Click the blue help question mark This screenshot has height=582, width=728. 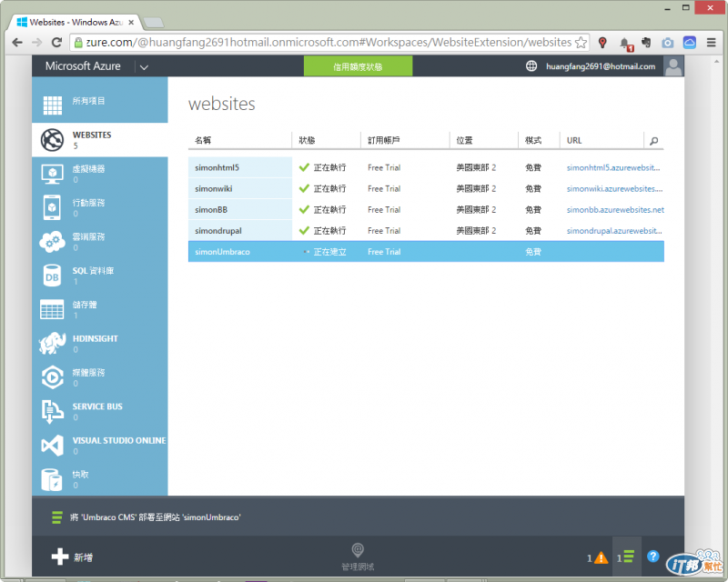[652, 556]
